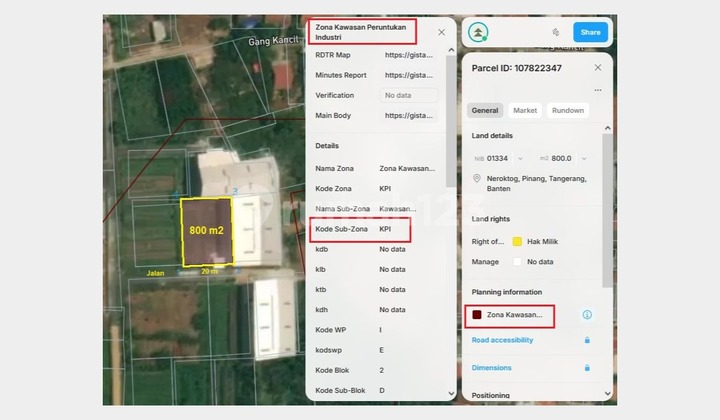Click the yellow Hak Milik color swatch
This screenshot has width=720, height=420.
[517, 241]
